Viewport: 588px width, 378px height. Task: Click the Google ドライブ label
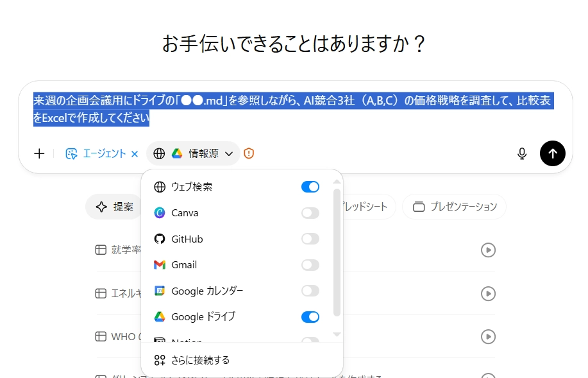point(203,317)
